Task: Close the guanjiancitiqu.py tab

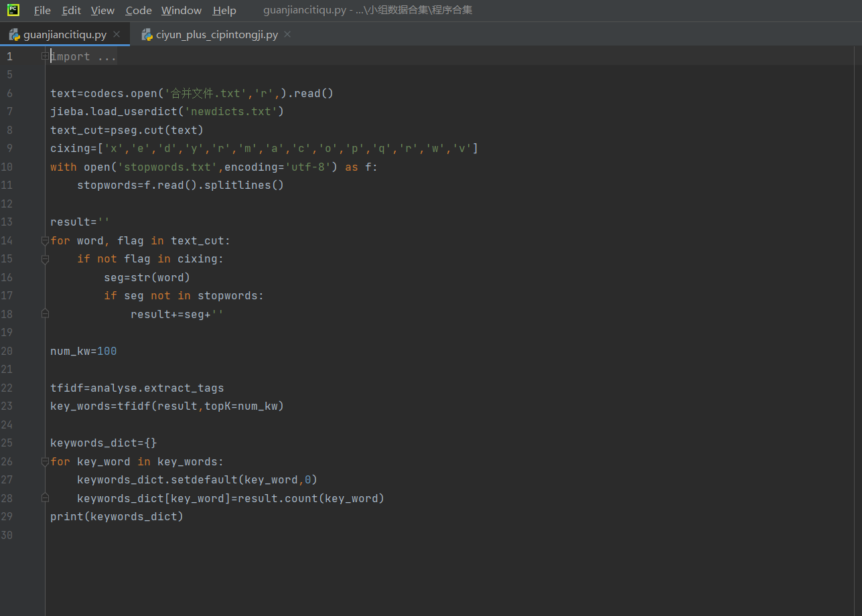Action: tap(117, 34)
